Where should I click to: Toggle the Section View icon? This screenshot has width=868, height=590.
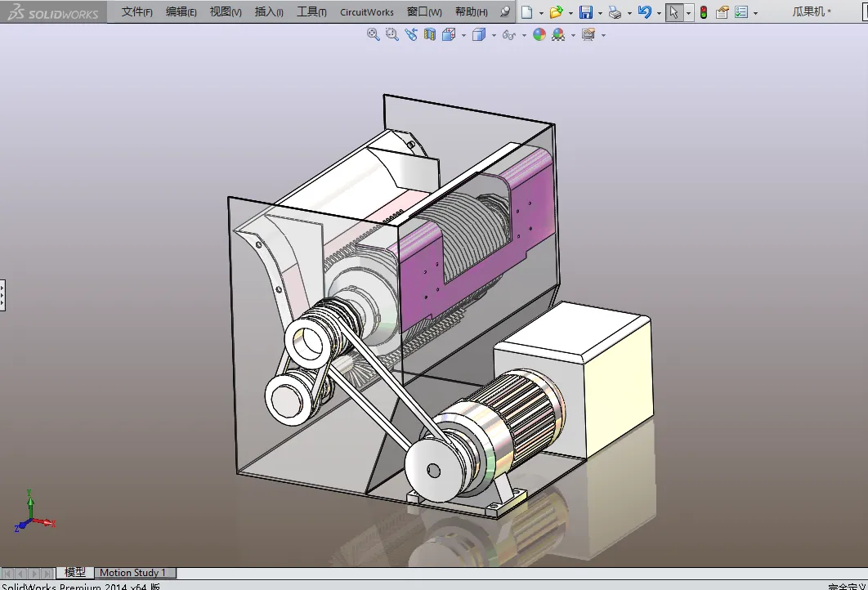pos(430,34)
